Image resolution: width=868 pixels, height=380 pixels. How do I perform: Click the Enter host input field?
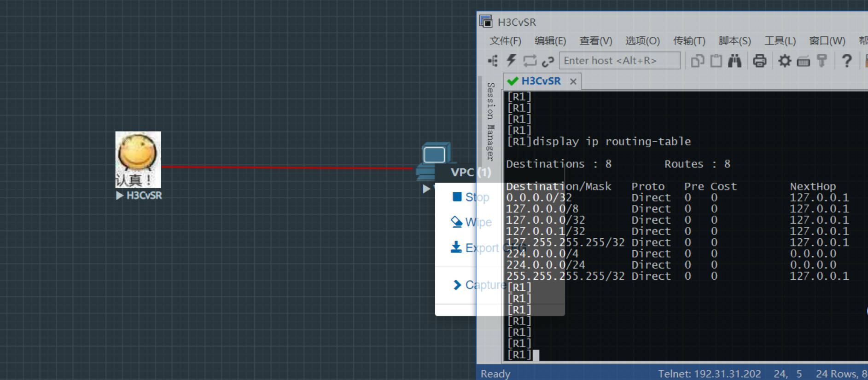619,60
